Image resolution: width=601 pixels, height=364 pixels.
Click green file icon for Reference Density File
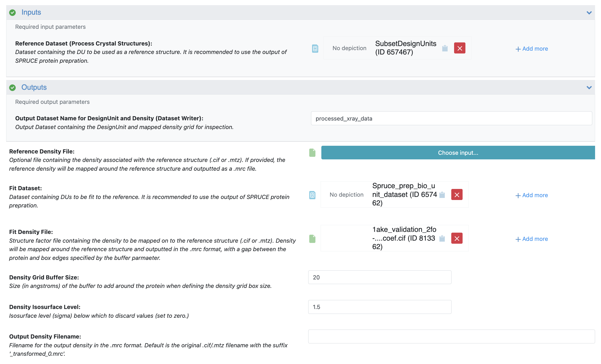(312, 153)
